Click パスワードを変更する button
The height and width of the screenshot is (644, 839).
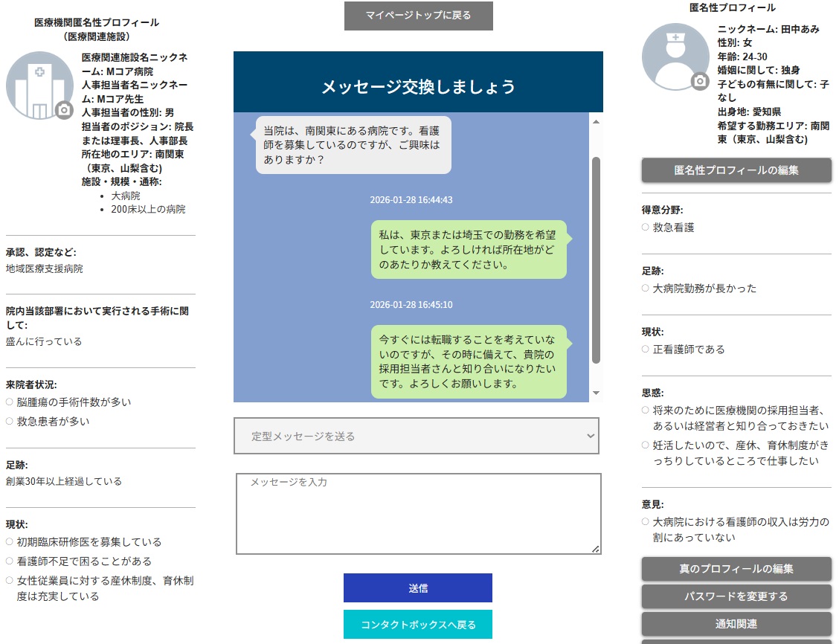pyautogui.click(x=736, y=596)
